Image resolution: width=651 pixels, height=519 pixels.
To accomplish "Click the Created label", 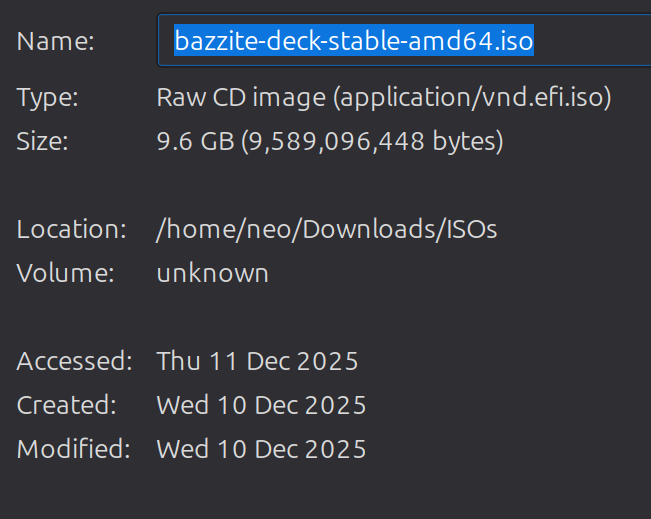I will click(x=67, y=405).
